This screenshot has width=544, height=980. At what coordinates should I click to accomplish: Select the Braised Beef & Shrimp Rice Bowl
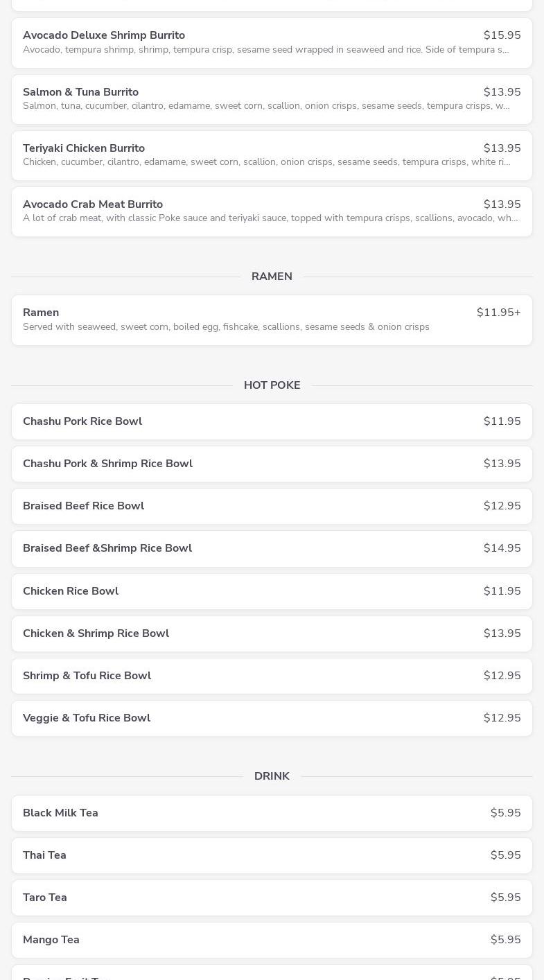click(x=272, y=548)
